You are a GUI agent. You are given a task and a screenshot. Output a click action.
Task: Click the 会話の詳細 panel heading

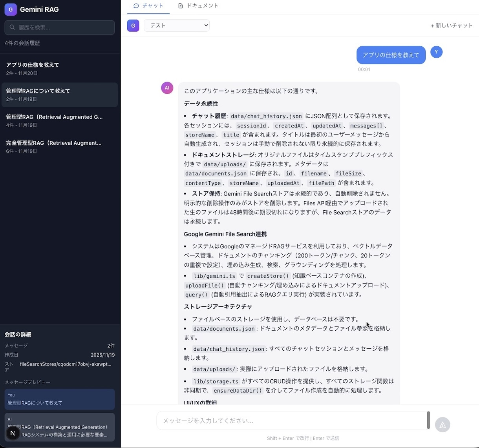point(18,335)
